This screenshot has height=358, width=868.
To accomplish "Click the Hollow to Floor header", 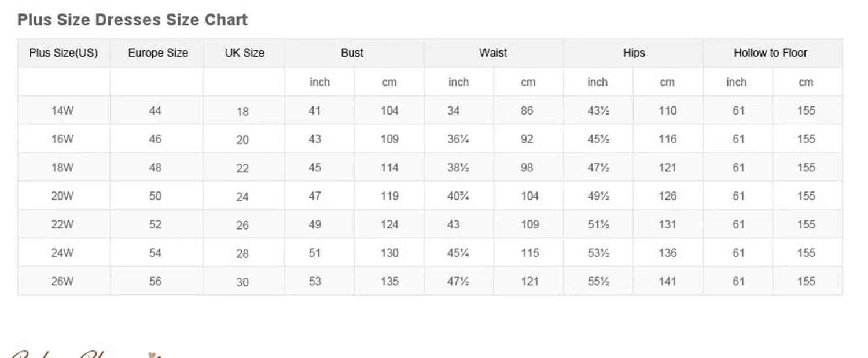I will pos(770,53).
